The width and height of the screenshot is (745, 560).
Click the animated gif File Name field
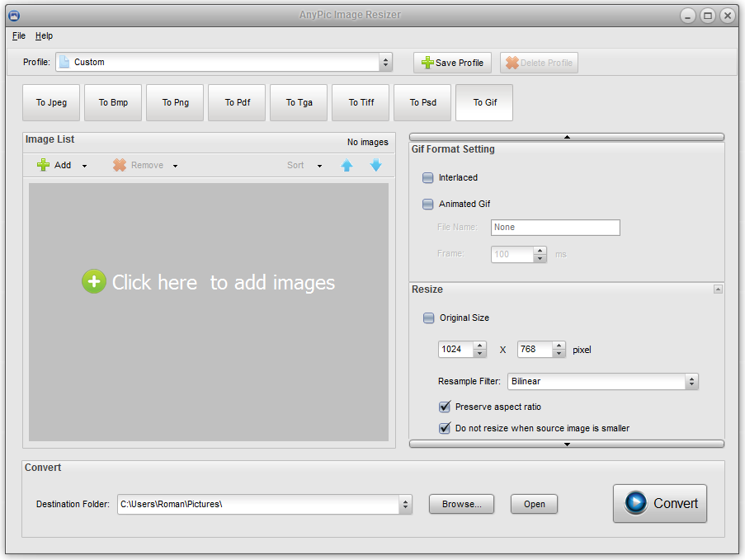(x=555, y=228)
